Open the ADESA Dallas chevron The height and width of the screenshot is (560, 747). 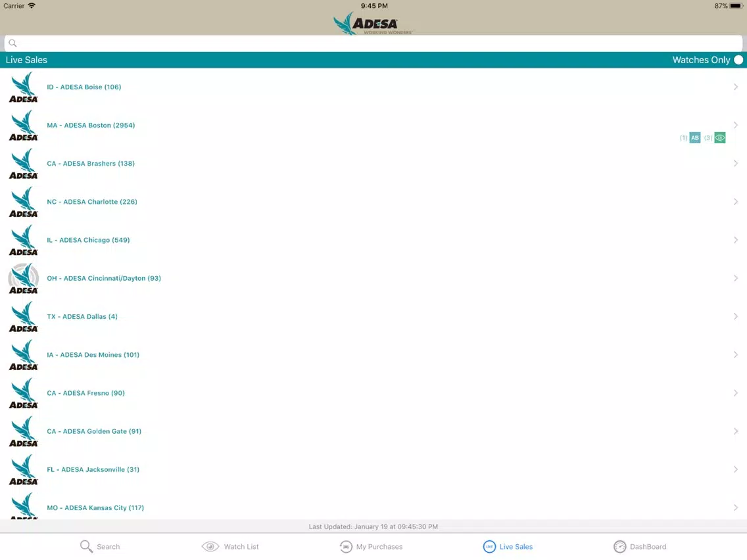tap(736, 317)
